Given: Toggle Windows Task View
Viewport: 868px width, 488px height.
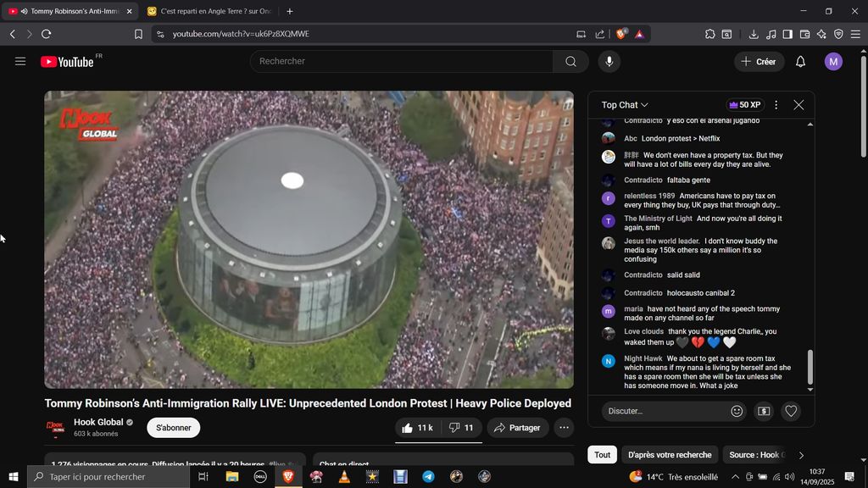Looking at the screenshot, I should click(203, 476).
